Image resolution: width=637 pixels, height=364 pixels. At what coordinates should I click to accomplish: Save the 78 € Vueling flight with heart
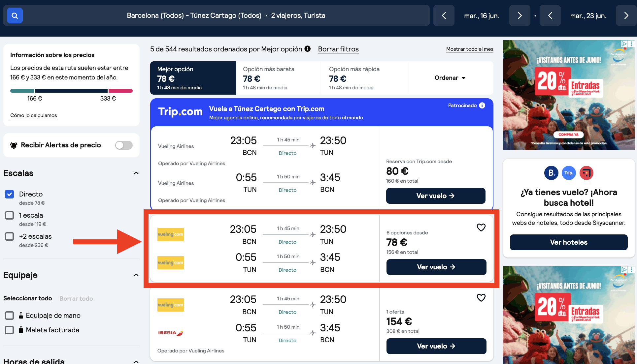pos(481,228)
